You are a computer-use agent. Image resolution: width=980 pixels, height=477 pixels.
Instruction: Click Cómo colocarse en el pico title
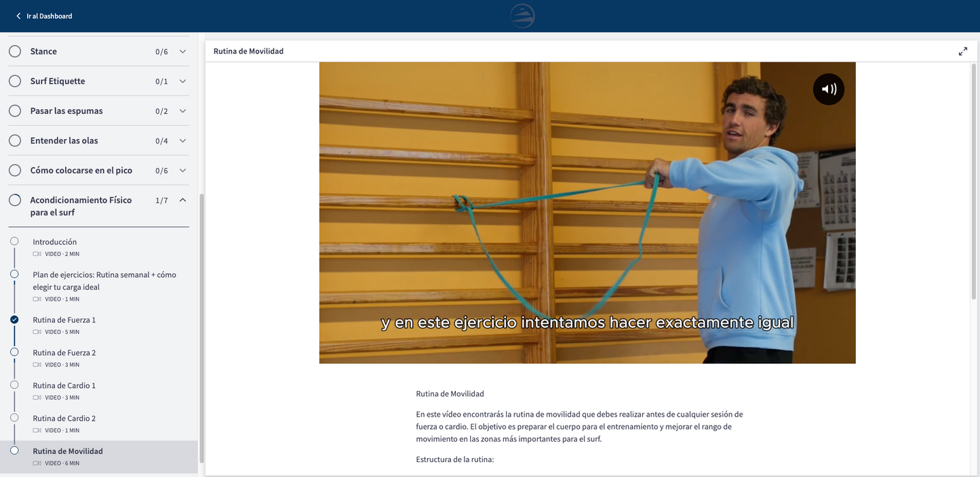[81, 171]
